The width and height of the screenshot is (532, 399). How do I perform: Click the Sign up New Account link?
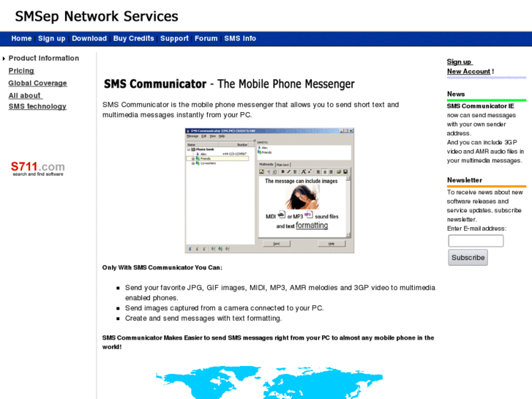click(471, 67)
